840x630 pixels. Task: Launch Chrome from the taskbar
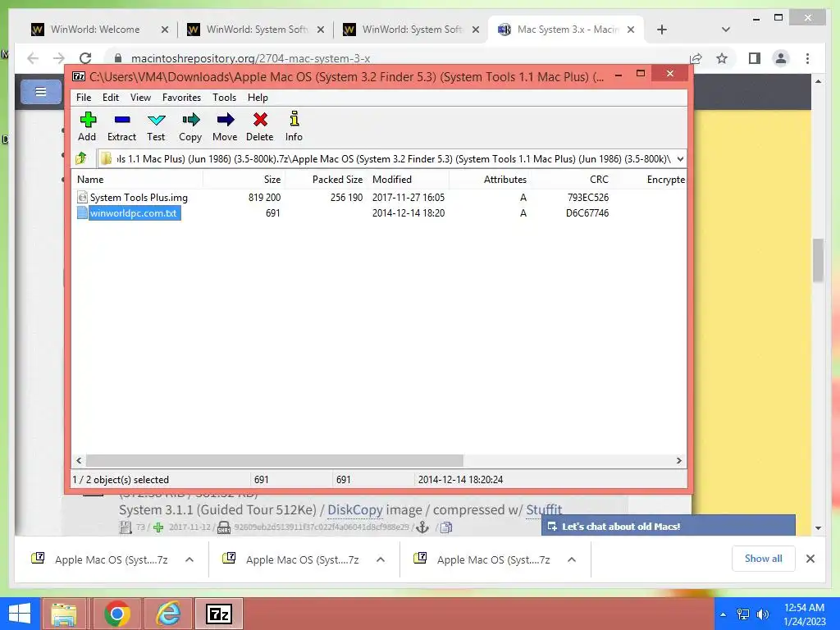[117, 614]
